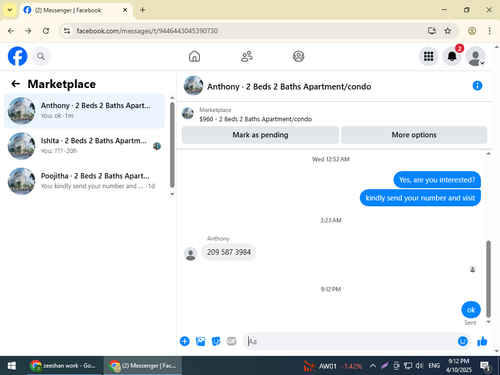The image size is (500, 375).
Task: Click the More options button
Action: (414, 135)
